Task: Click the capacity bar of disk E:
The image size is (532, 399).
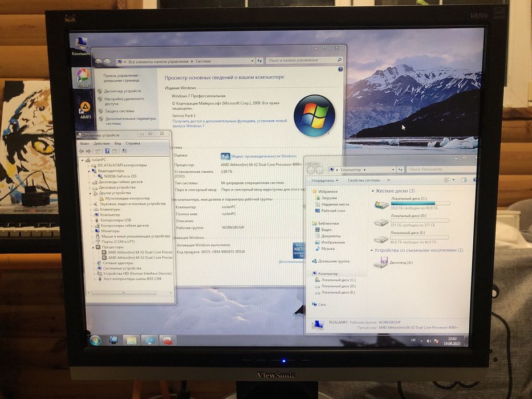Action: tap(419, 238)
